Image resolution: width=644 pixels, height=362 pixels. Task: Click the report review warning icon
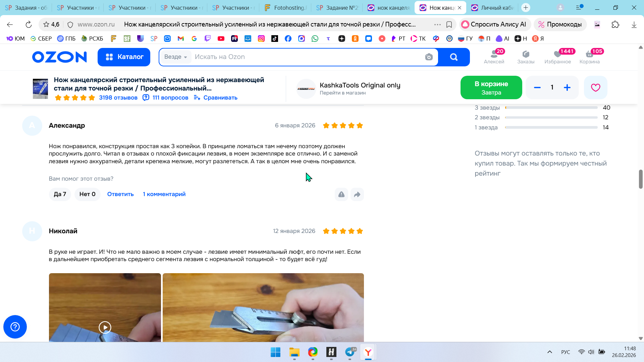[341, 194]
